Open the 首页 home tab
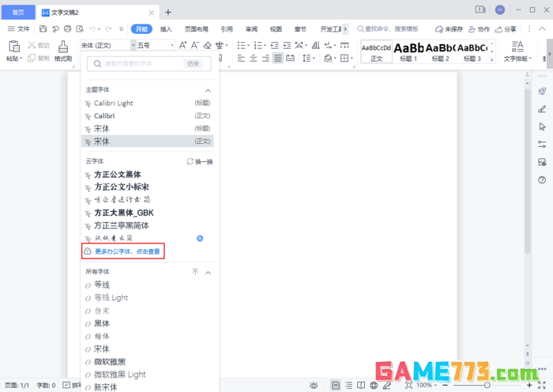 pyautogui.click(x=18, y=13)
